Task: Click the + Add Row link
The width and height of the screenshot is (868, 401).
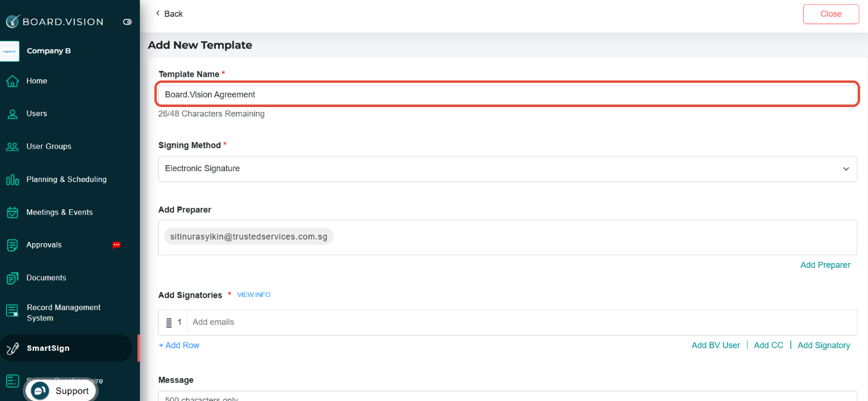Action: (179, 345)
